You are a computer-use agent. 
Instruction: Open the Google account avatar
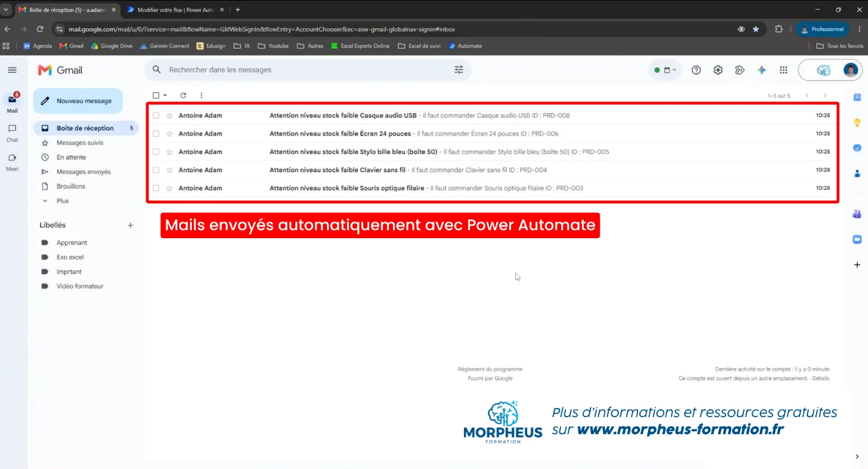pyautogui.click(x=851, y=70)
